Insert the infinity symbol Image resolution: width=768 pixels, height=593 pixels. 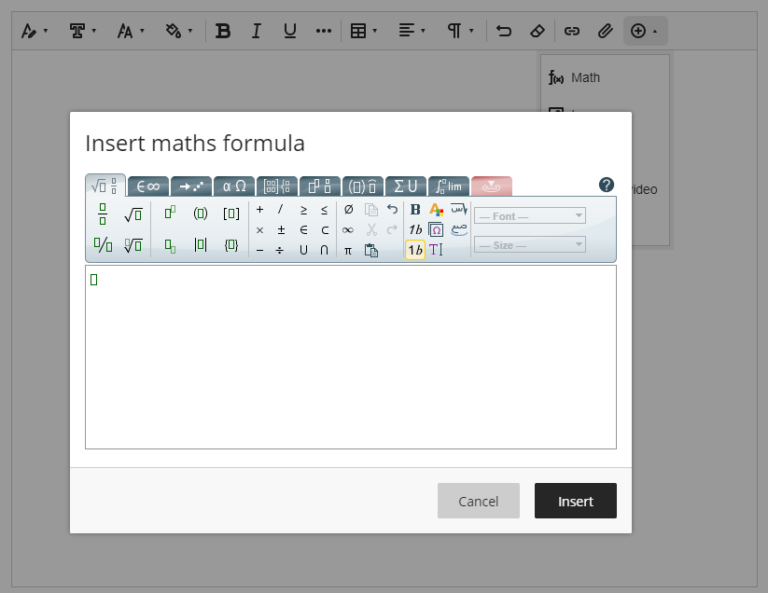coord(348,230)
